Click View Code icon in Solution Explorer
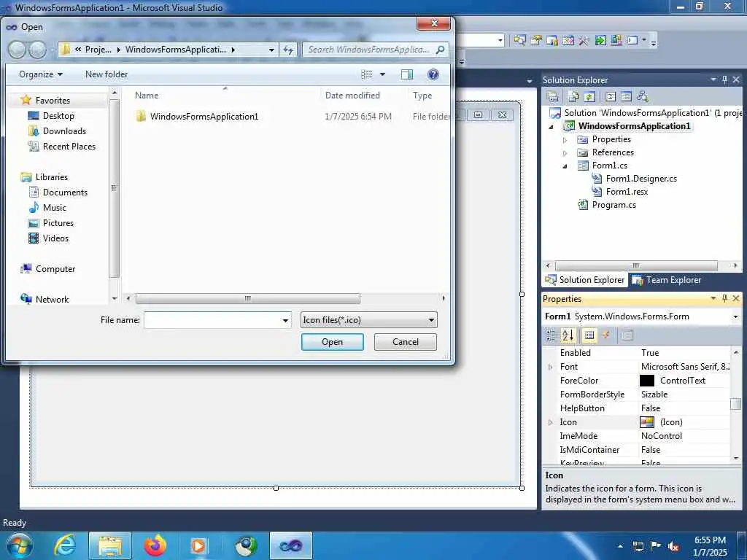The image size is (747, 560). point(611,97)
